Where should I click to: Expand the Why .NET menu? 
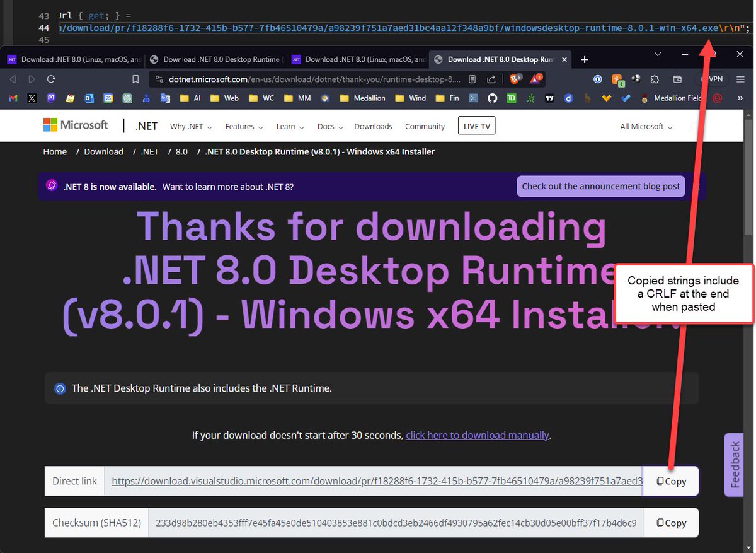pos(191,127)
